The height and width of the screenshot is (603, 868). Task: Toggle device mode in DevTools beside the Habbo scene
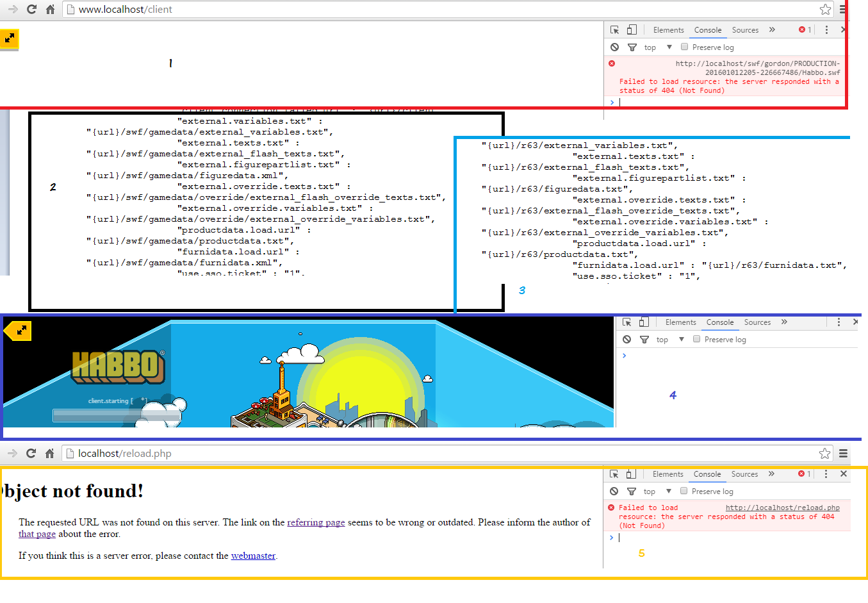(644, 322)
